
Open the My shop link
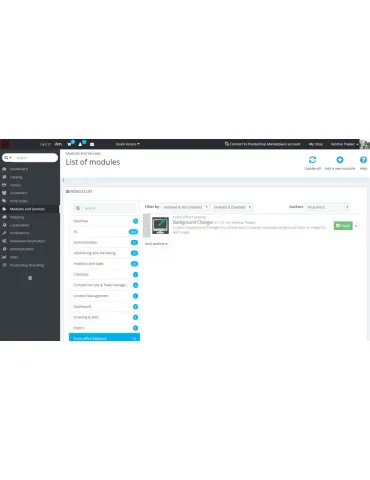click(x=315, y=144)
